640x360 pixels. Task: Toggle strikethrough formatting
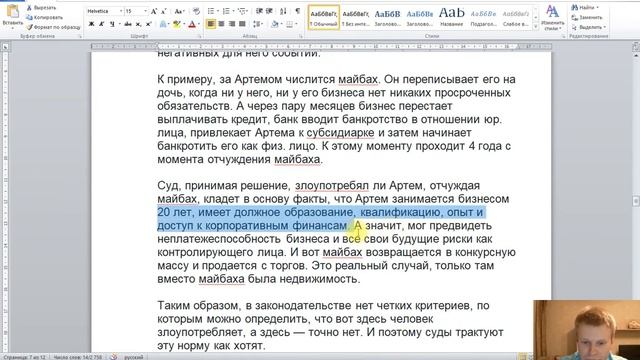click(128, 24)
